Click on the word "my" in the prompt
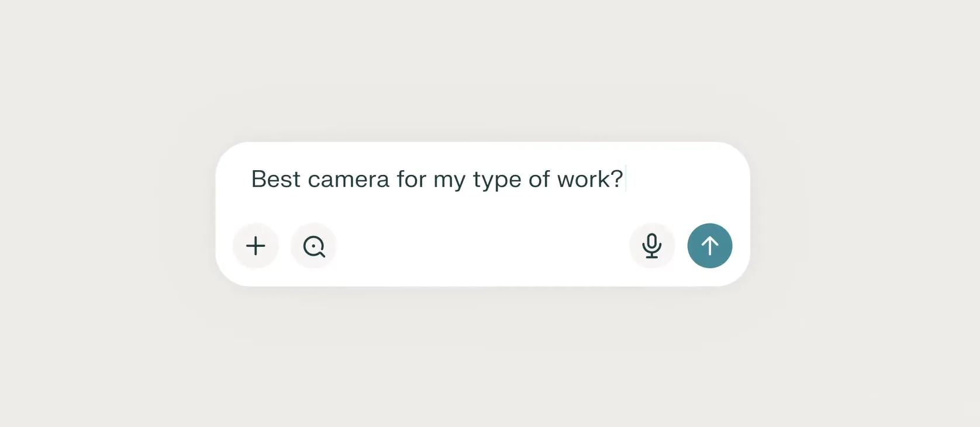980x427 pixels. [x=449, y=180]
